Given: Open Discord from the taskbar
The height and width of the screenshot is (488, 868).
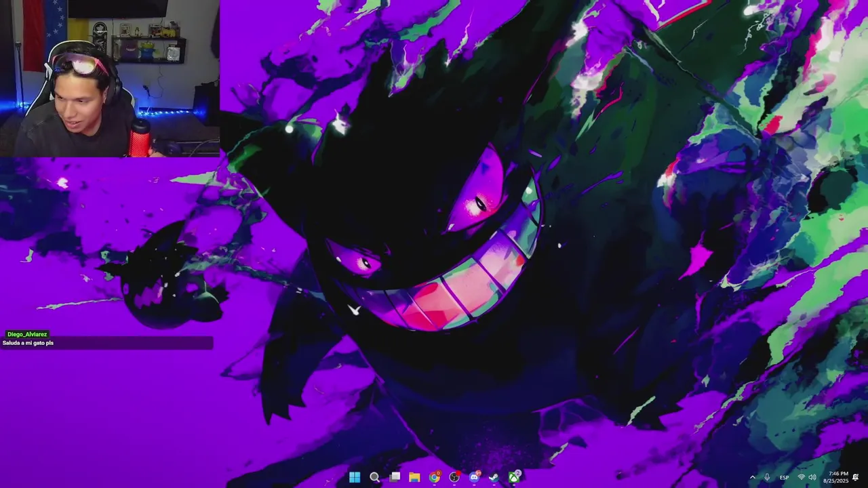Looking at the screenshot, I should click(x=474, y=477).
